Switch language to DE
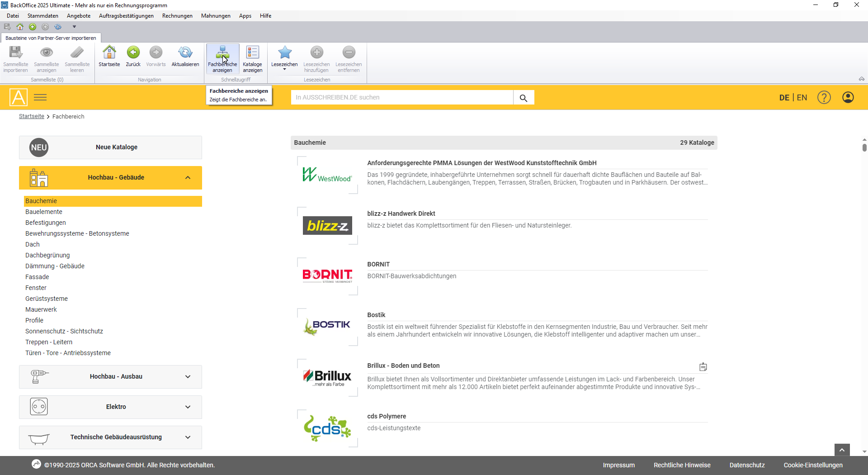Image resolution: width=868 pixels, height=475 pixels. [x=784, y=97]
